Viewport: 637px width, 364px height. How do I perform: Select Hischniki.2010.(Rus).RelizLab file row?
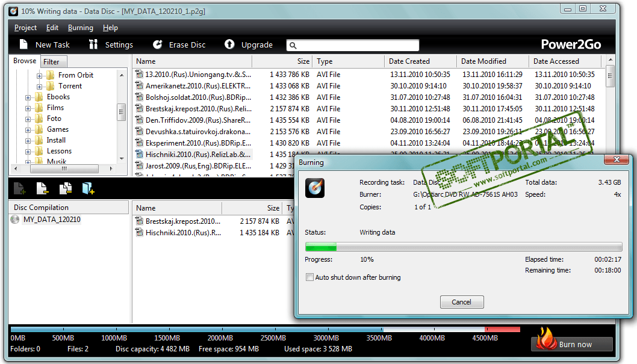[193, 154]
